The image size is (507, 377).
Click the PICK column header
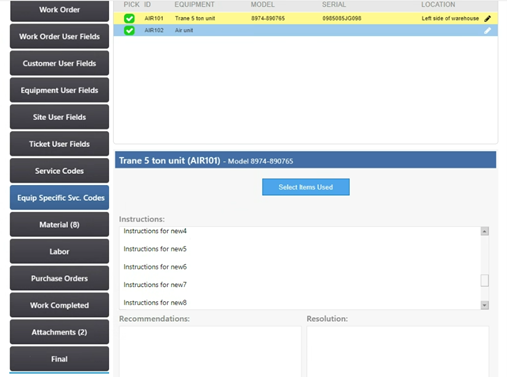coord(131,5)
